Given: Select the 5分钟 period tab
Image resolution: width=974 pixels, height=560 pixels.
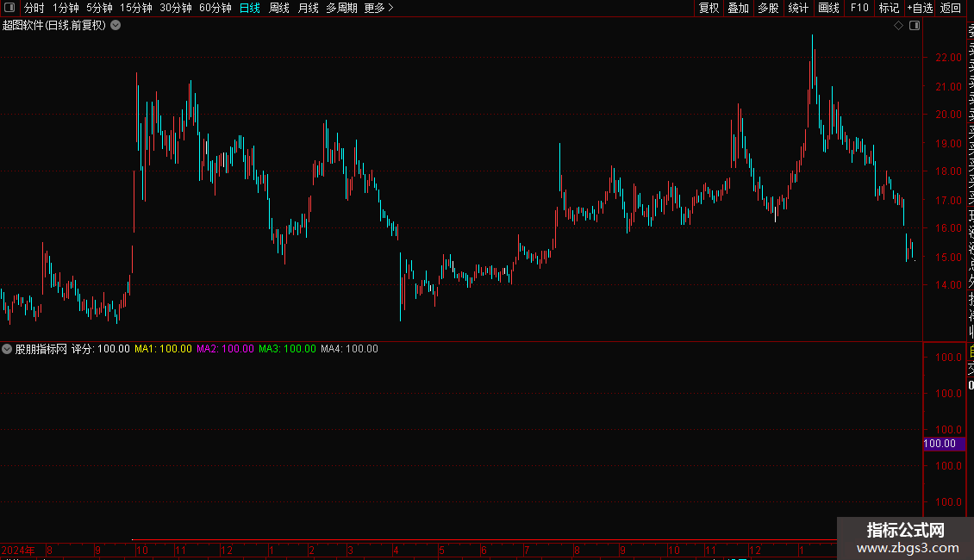Looking at the screenshot, I should click(x=99, y=8).
